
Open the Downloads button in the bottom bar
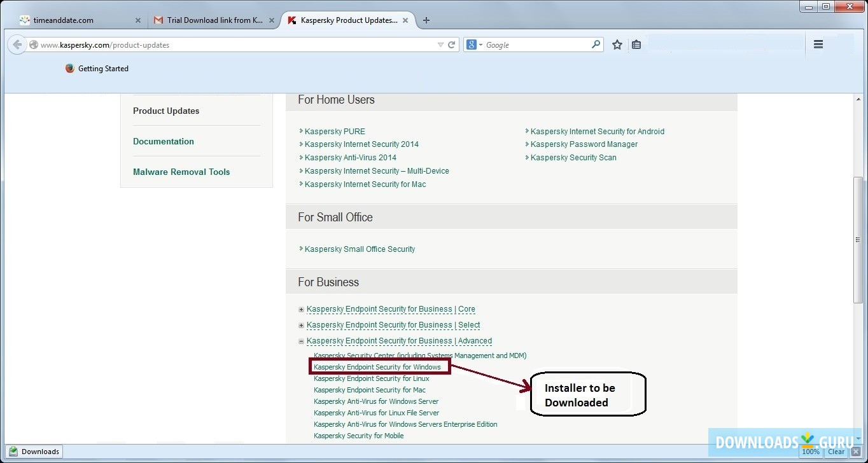coord(34,452)
